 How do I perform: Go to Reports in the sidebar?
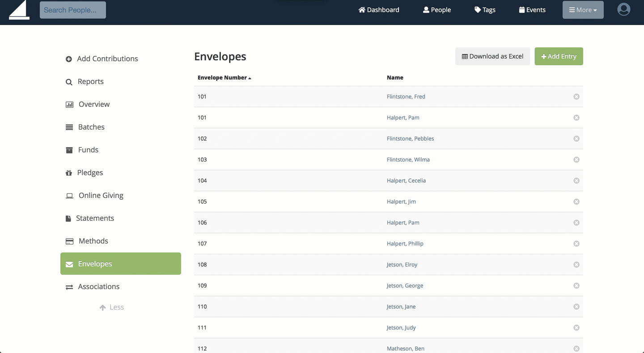90,81
